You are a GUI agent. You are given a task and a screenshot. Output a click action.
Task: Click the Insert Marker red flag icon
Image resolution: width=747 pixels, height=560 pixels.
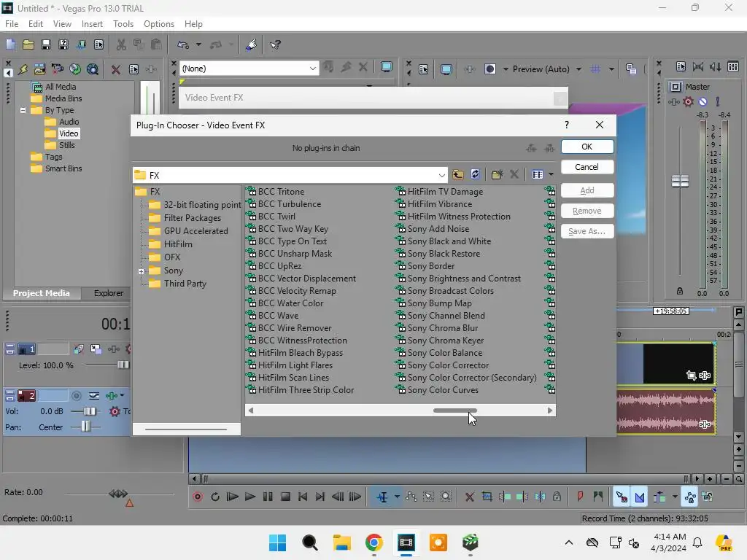580,497
